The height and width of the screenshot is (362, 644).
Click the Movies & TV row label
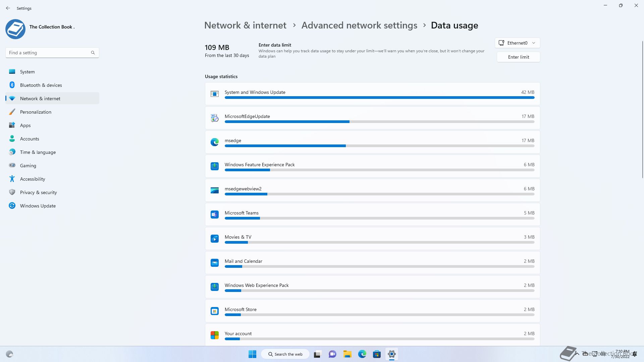238,237
